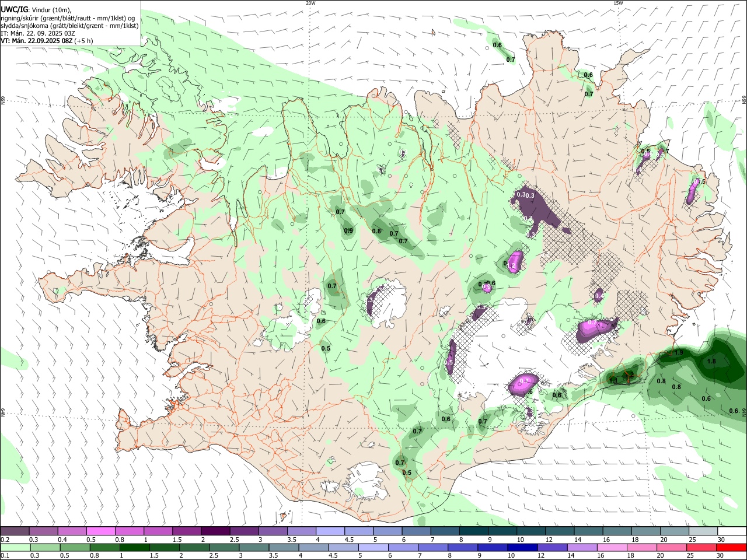Image resolution: width=747 pixels, height=560 pixels.
Task: Click the '0.1' label in the rain legend
Action: tap(5, 556)
